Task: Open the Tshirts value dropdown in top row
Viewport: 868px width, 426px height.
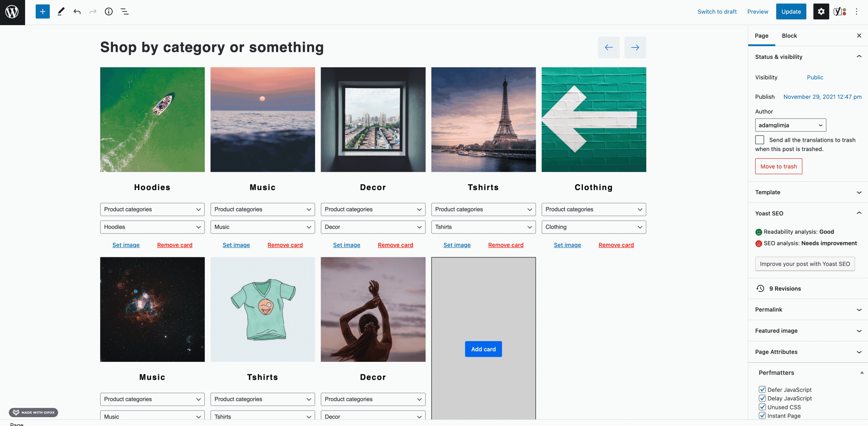Action: [484, 227]
